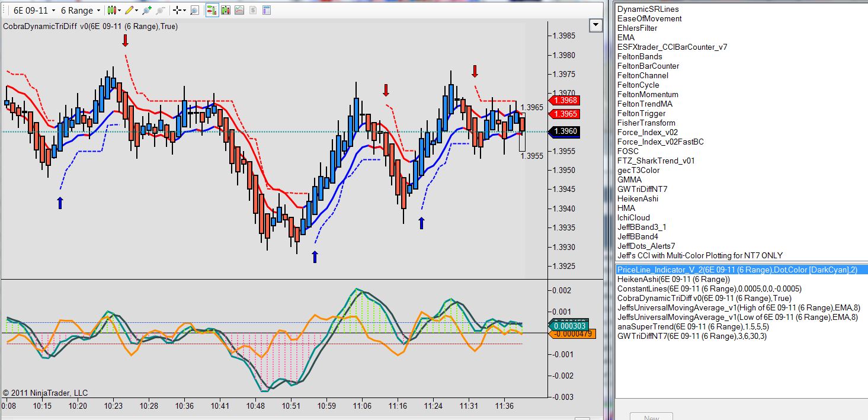Select JeffsUniversalMovingAverage_v1 Low entry
The image size is (868, 420).
737,317
